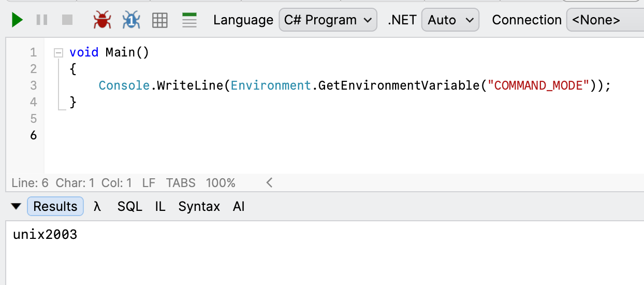Click the blue bug icon
Image resolution: width=644 pixels, height=285 pixels.
pos(131,20)
